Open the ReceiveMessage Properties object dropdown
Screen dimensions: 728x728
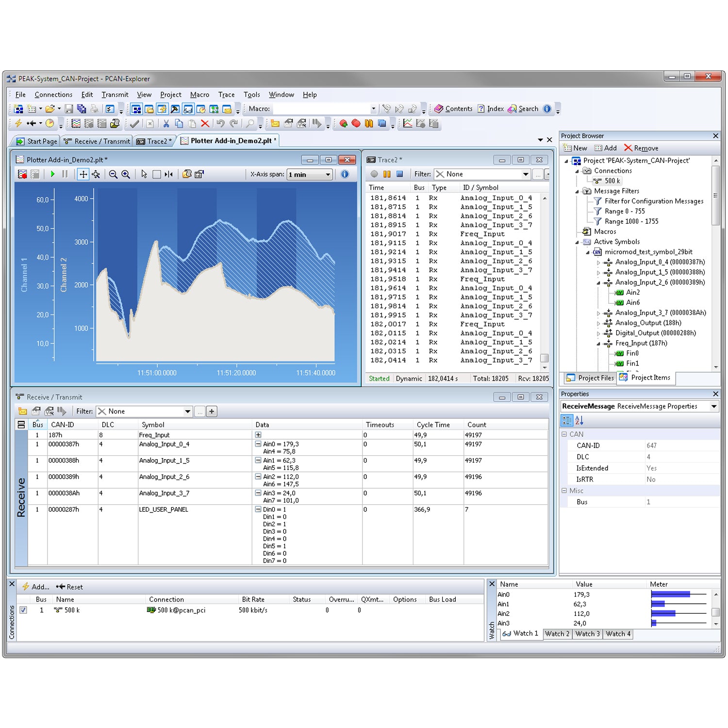click(714, 406)
